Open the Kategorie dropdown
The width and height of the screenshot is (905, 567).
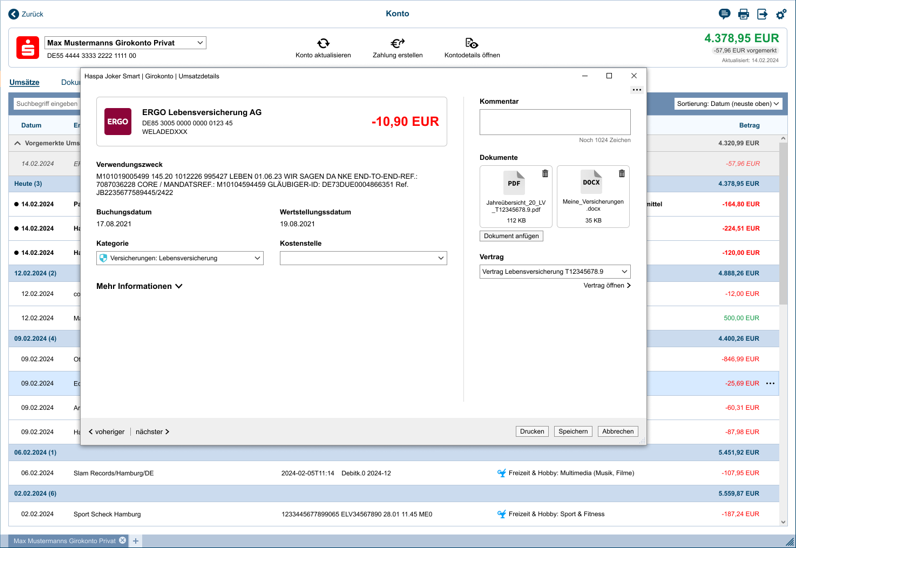pos(180,258)
